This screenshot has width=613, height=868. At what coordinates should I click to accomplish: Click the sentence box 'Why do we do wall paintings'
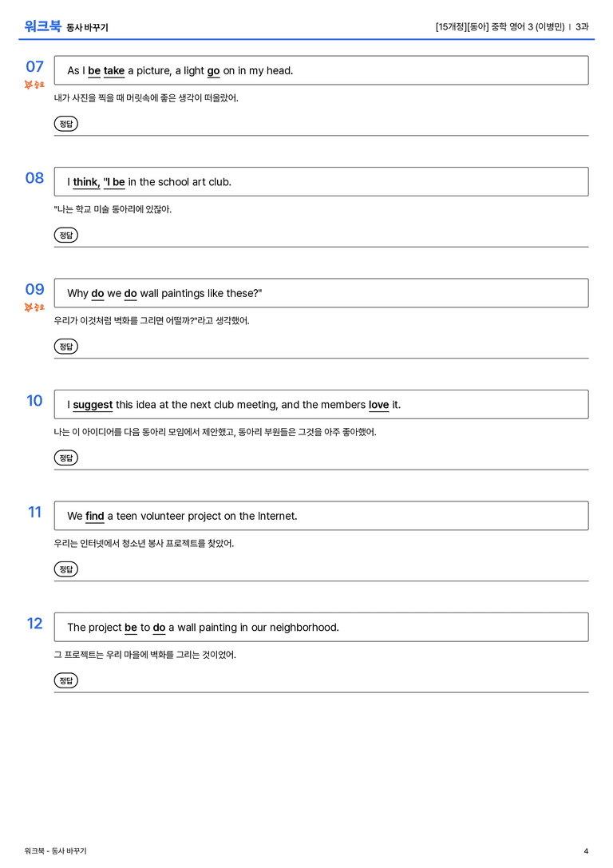click(x=322, y=293)
